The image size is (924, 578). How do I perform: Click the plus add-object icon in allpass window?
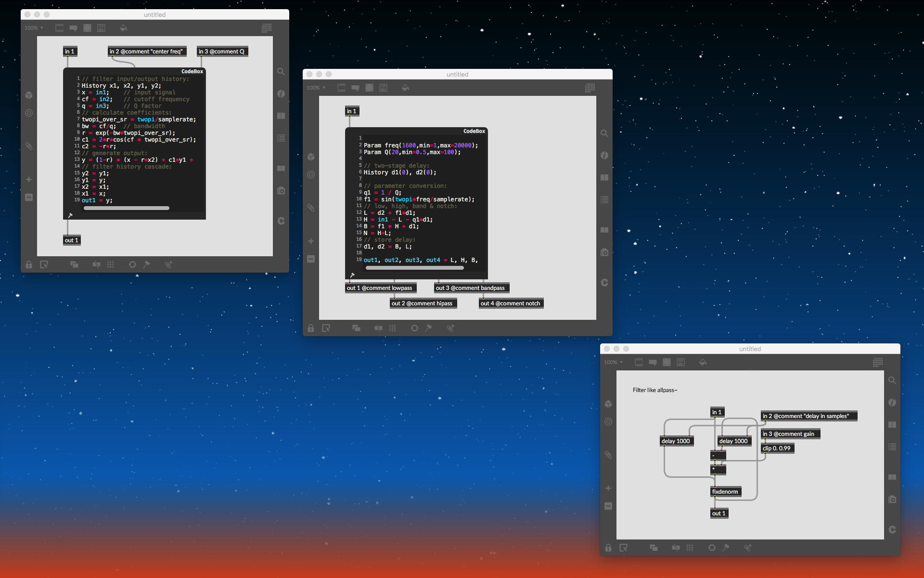(608, 488)
